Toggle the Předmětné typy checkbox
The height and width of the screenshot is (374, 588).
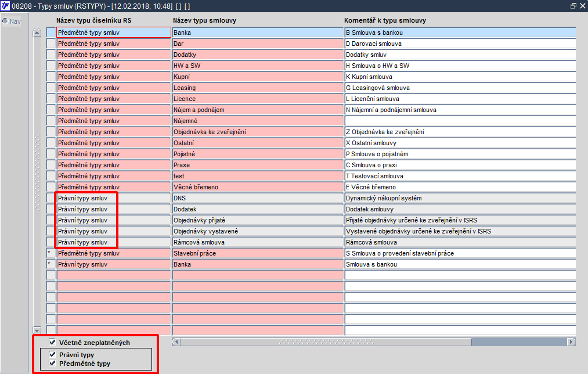(52, 363)
